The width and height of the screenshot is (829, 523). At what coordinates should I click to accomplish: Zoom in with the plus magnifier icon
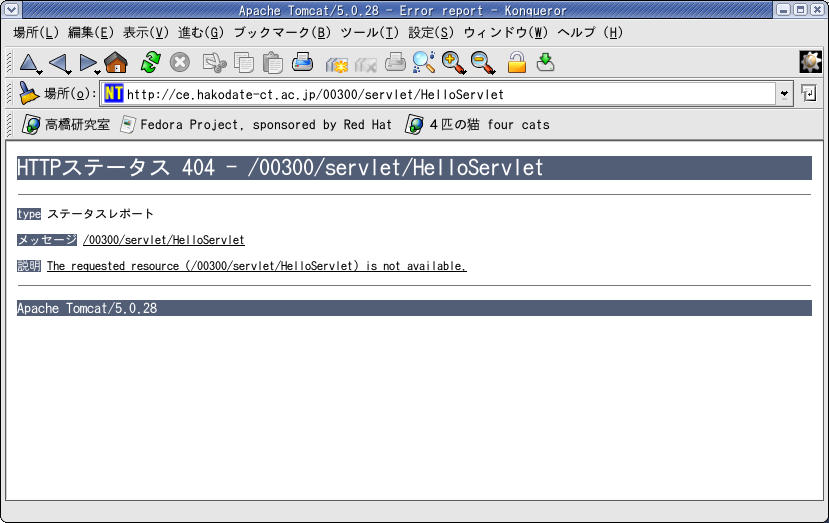click(454, 62)
